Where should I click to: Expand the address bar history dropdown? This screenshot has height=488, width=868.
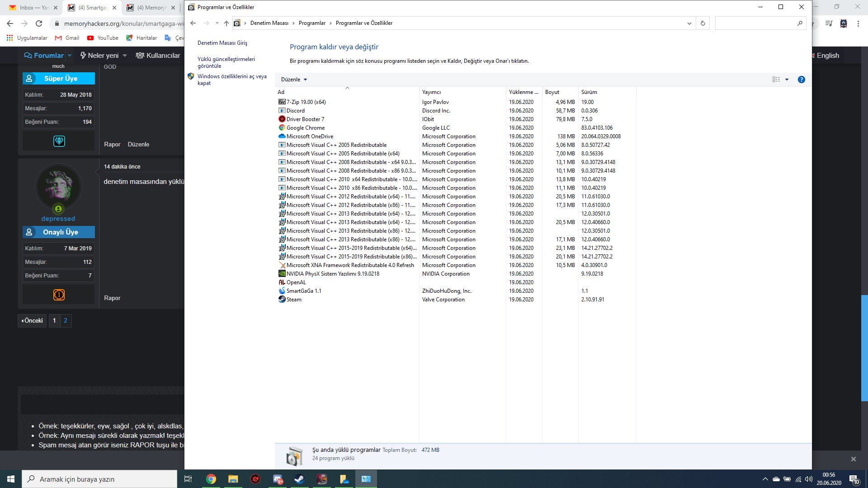click(689, 23)
